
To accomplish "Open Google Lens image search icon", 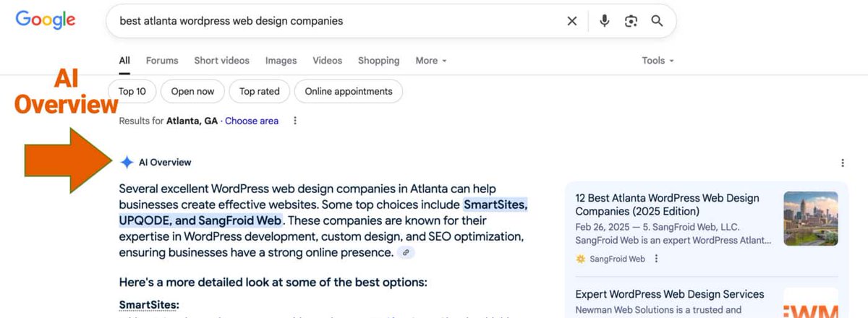I will [x=631, y=21].
